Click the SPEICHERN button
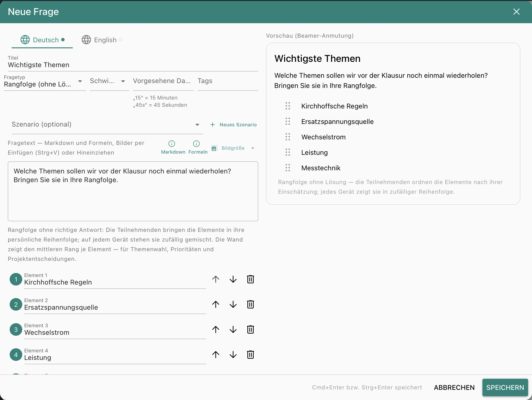Screen dimensions: 532x400 [505, 387]
